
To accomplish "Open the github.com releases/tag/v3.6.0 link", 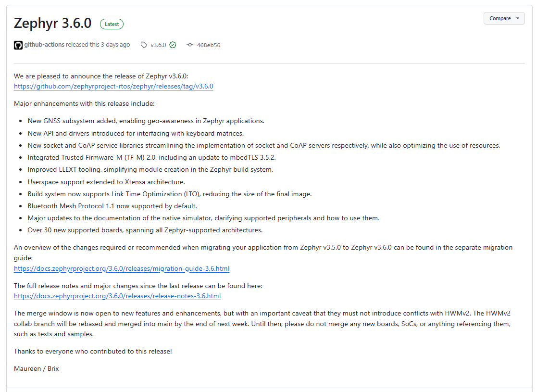I will pyautogui.click(x=113, y=87).
